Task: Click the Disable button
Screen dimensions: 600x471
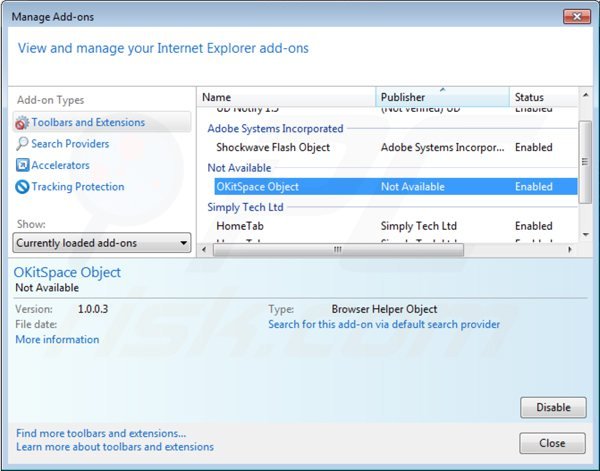Action: pos(553,407)
